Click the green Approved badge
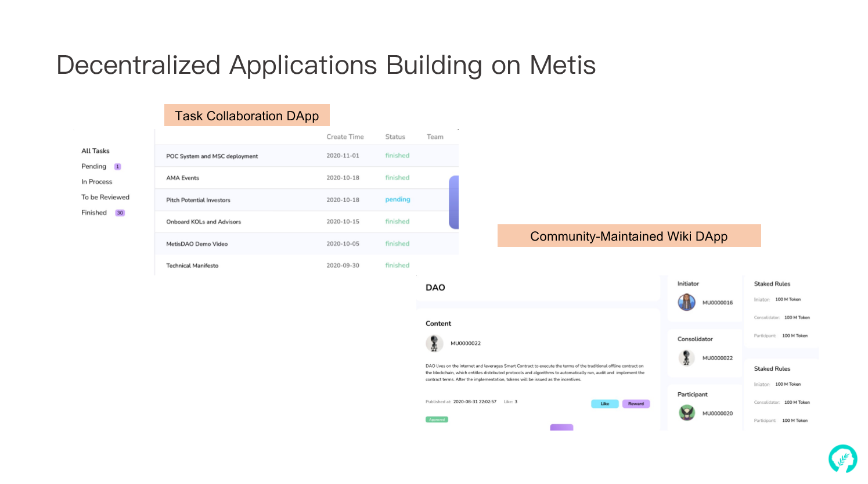The image size is (868, 484). [x=437, y=420]
